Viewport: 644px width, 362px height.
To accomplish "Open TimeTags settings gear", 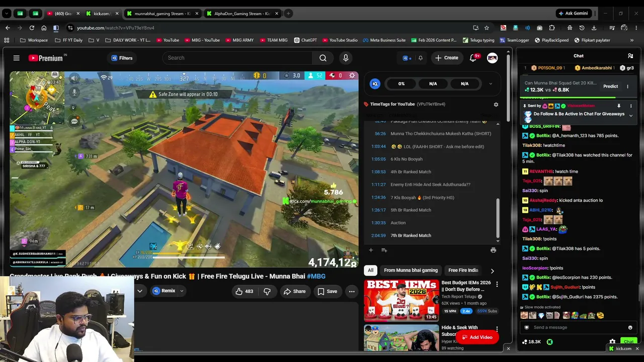I will click(x=496, y=104).
